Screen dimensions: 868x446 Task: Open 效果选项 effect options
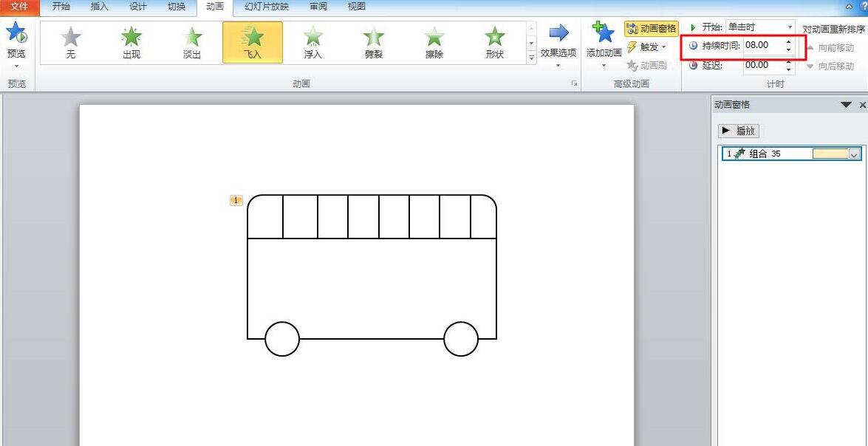coord(558,45)
